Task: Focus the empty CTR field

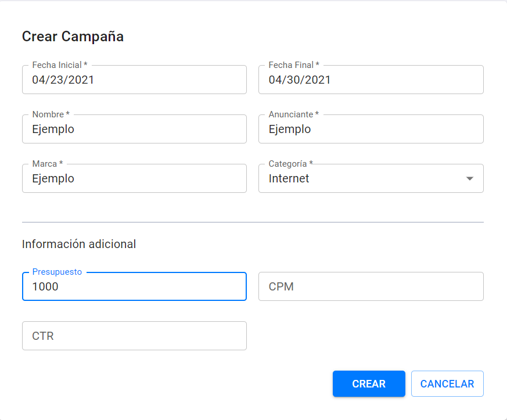Action: pyautogui.click(x=134, y=336)
